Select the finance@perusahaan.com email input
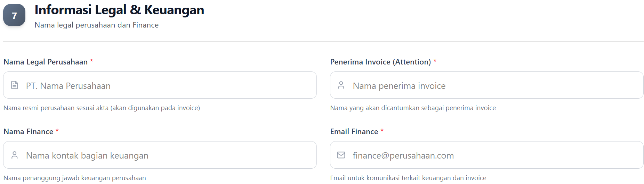 494,155
